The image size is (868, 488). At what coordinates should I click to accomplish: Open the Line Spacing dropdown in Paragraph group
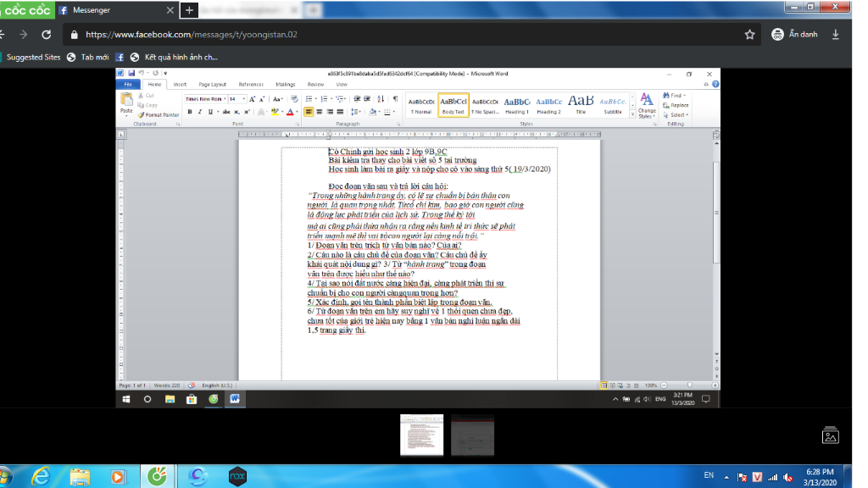pyautogui.click(x=356, y=112)
